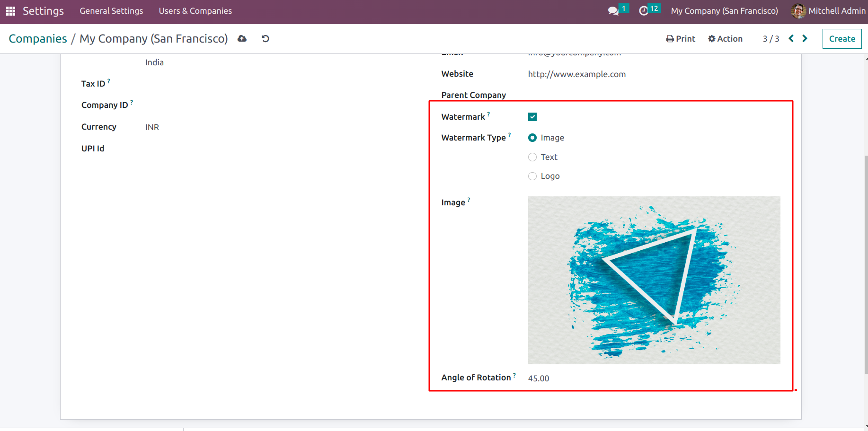Select Image watermark type
The height and width of the screenshot is (431, 868).
click(x=532, y=138)
